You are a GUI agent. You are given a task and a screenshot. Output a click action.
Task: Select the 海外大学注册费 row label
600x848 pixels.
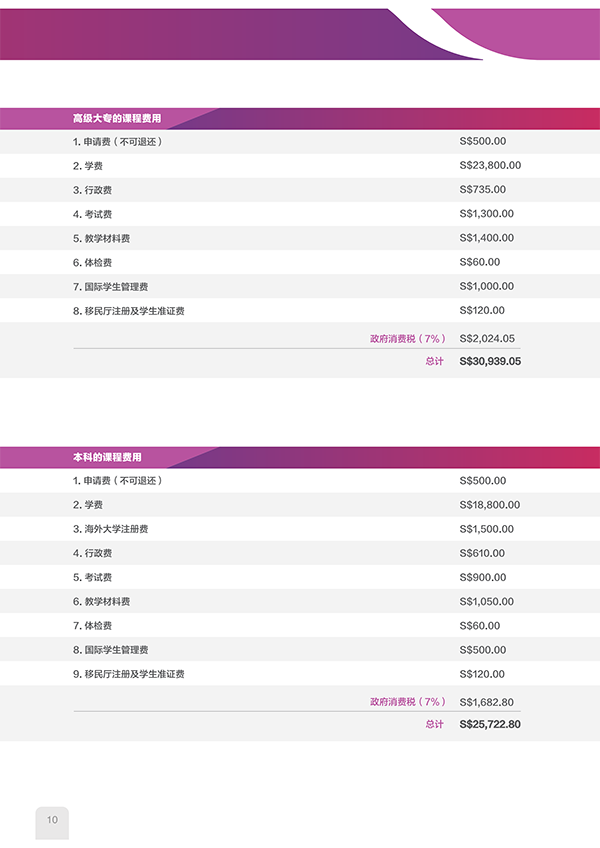(110, 529)
